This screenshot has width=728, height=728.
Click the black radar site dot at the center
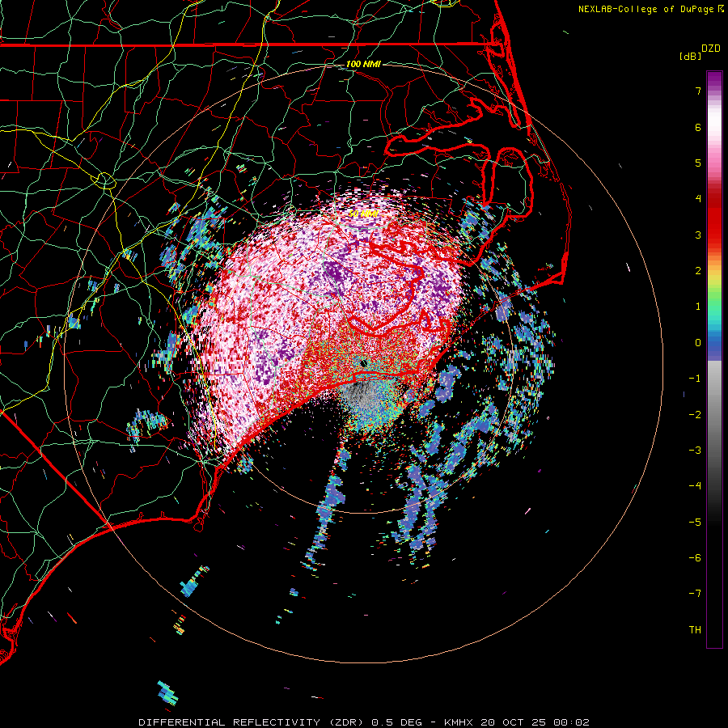[x=363, y=363]
